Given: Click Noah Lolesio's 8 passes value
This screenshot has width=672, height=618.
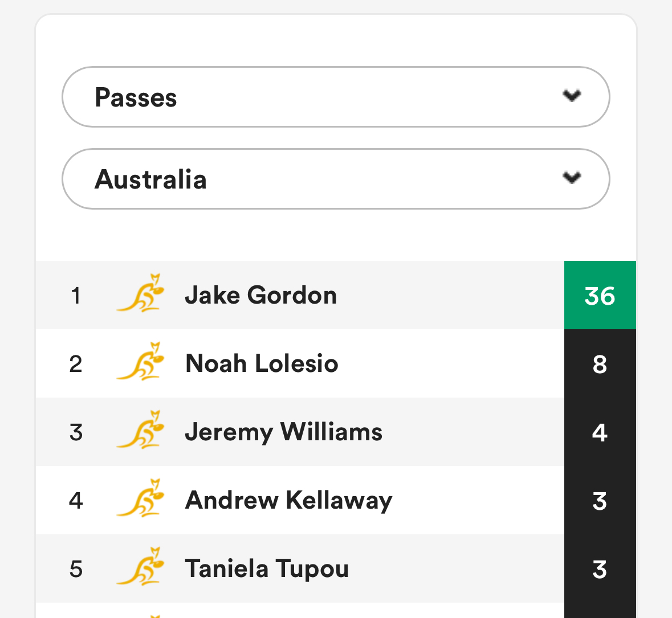Looking at the screenshot, I should (600, 363).
